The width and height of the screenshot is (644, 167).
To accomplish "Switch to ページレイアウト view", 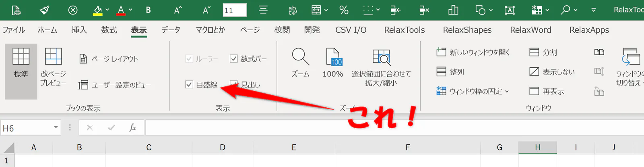I will [109, 59].
